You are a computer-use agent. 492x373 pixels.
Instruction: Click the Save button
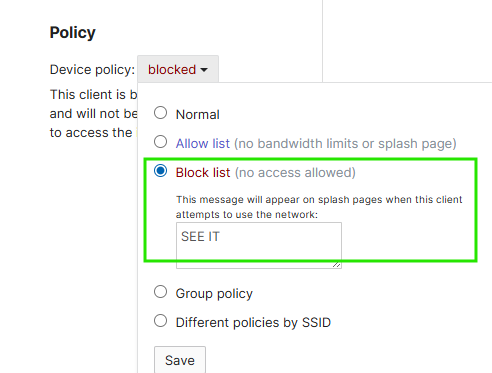click(180, 360)
